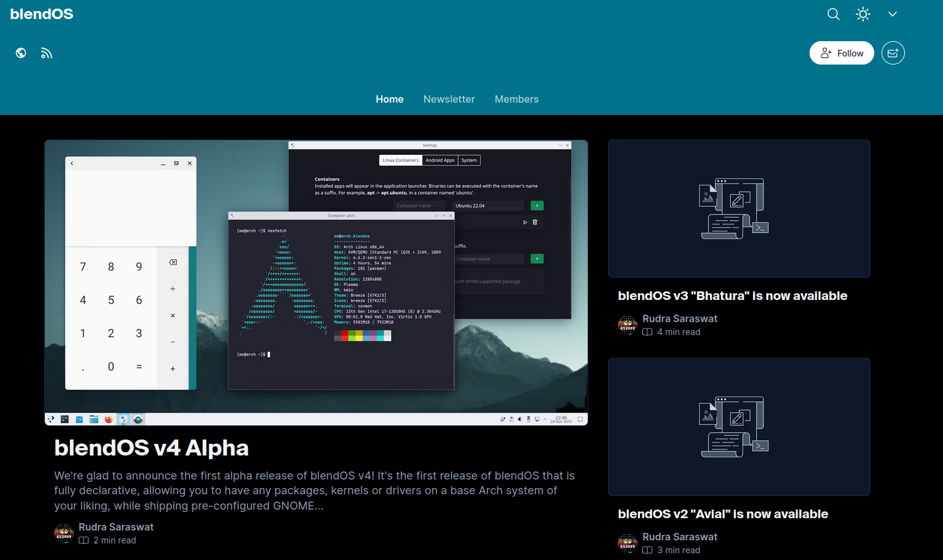Read blendOS v2 "Avial" is now available
This screenshot has height=560, width=943.
[722, 514]
